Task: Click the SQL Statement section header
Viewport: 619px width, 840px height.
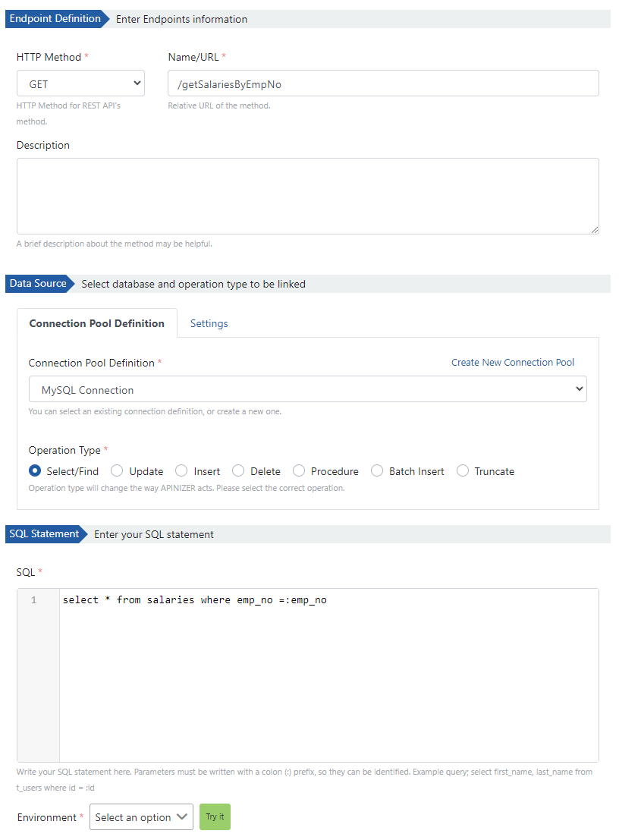Action: [43, 533]
